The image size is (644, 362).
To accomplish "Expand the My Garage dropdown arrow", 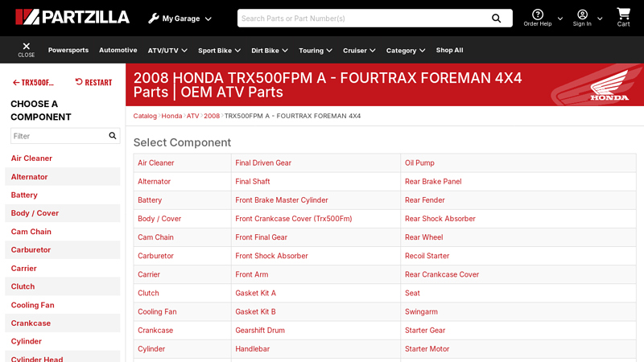I will tap(208, 19).
